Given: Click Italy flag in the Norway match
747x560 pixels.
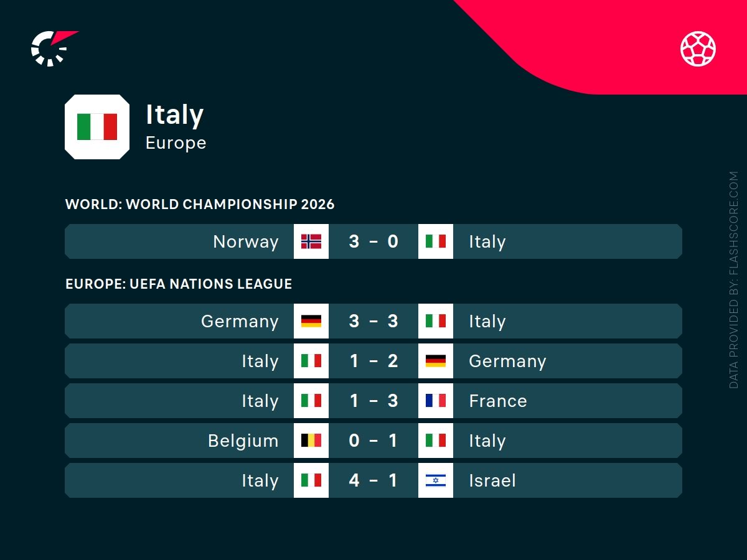Looking at the screenshot, I should tap(436, 241).
